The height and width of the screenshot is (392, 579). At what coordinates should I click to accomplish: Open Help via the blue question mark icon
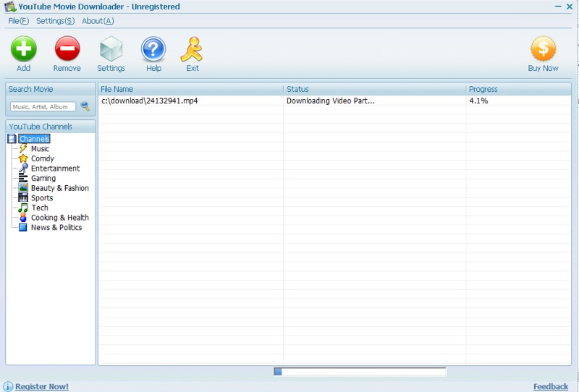pos(153,50)
